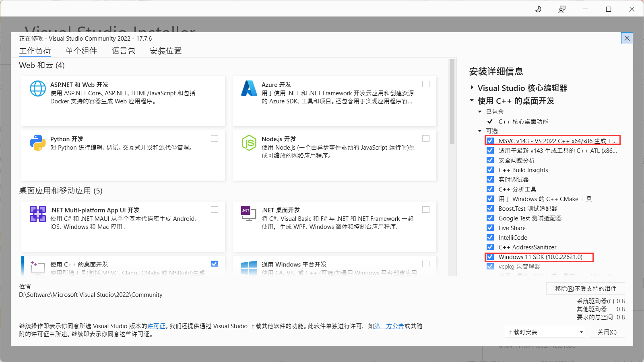
Task: Uncheck the 安全问题分析 component
Action: 490,160
